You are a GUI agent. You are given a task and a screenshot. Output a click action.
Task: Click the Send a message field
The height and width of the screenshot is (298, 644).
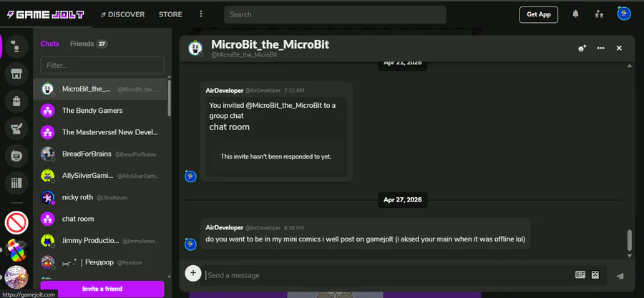[388, 275]
